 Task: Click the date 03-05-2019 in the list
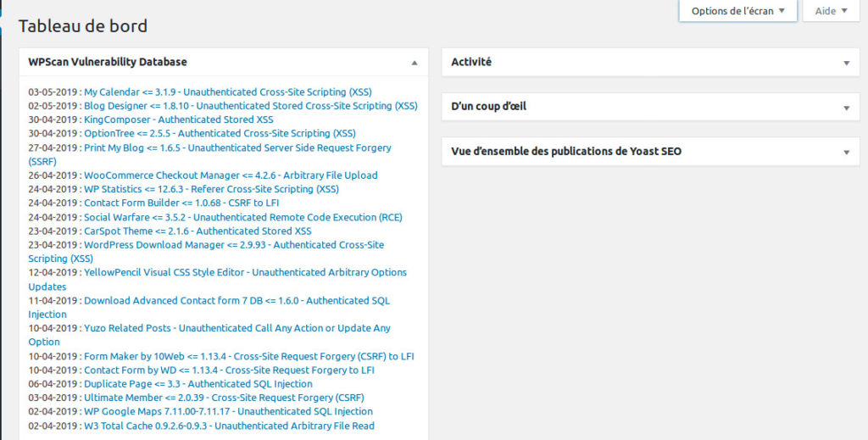(x=53, y=92)
